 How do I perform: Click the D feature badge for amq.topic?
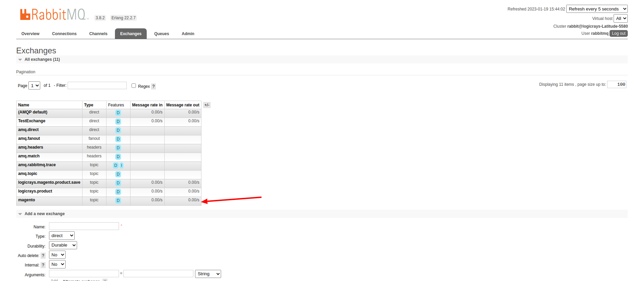point(118,174)
